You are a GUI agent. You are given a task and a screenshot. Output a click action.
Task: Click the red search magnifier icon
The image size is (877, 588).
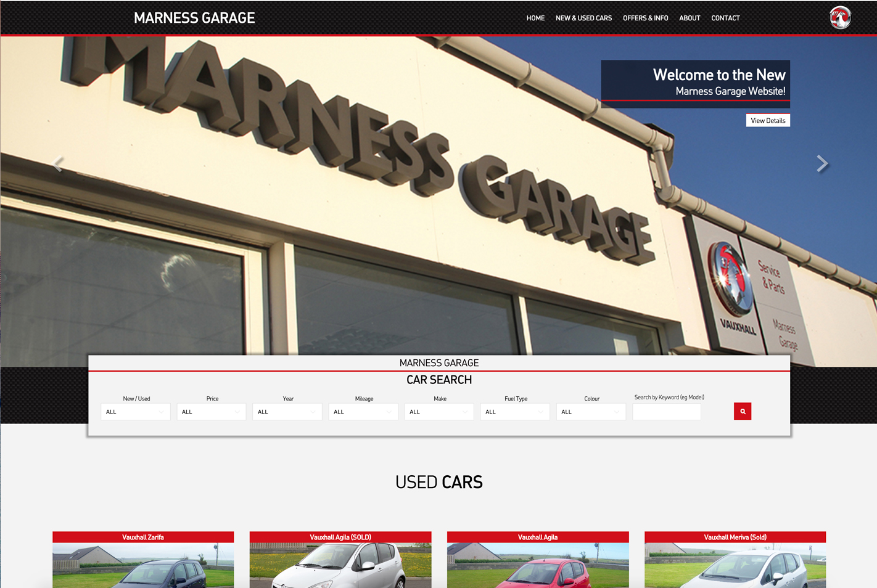pyautogui.click(x=743, y=411)
